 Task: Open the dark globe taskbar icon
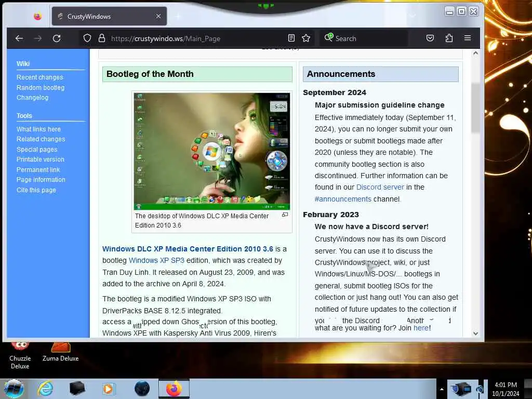142,389
